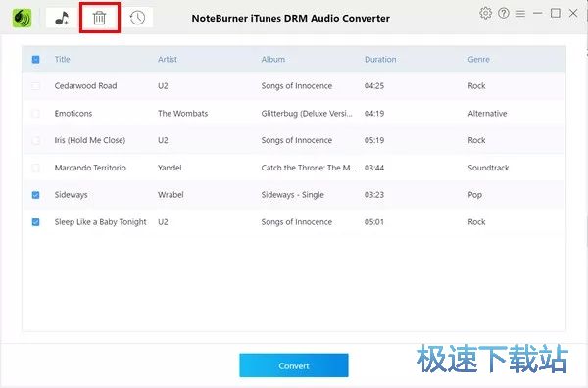Viewport: 588px width, 388px height.
Task: Maximize the NoteBurner window
Action: click(556, 13)
